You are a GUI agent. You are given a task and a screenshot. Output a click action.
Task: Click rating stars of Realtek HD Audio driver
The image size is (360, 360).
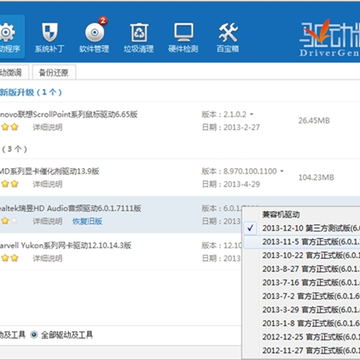[9, 221]
